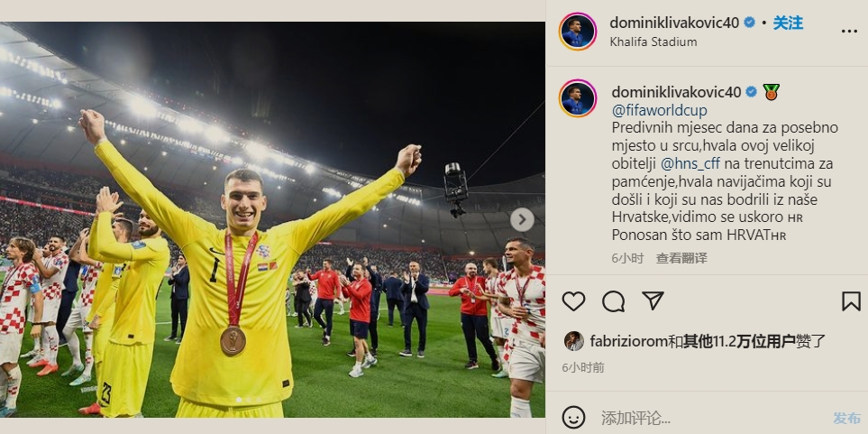Open fabriziorom's profile from likes line
Image resolution: width=868 pixels, height=434 pixels.
[x=628, y=341]
